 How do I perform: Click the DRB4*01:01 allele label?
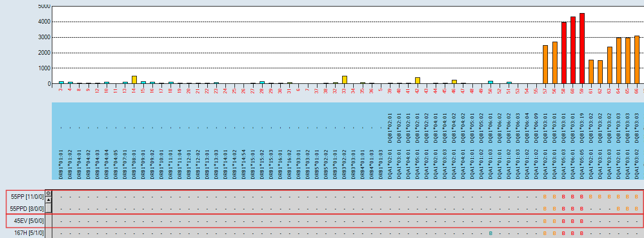[x=363, y=164]
